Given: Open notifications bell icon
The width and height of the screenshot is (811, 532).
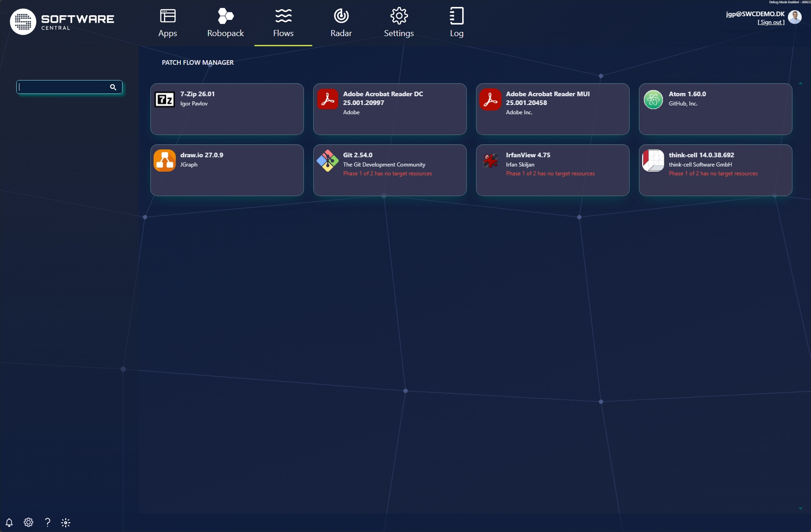Looking at the screenshot, I should 9,523.
